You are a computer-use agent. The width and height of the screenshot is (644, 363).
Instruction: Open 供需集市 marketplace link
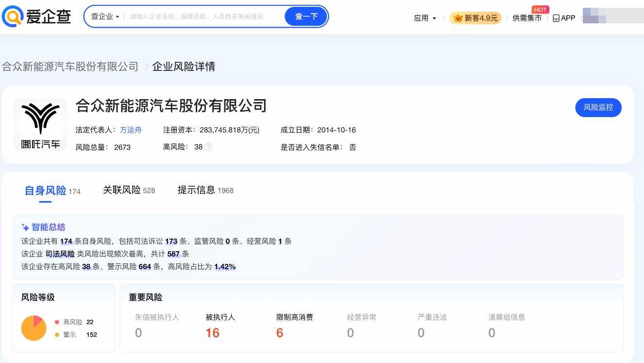(x=527, y=18)
